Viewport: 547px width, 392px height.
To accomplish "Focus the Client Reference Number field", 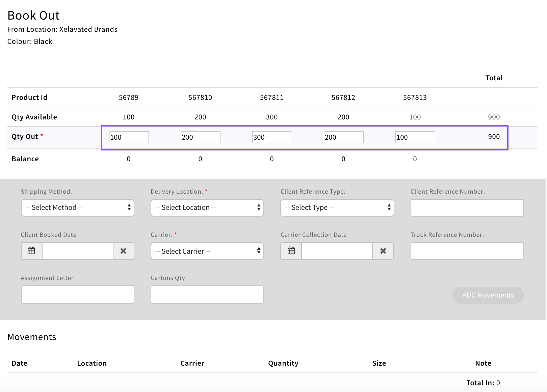I will coord(467,208).
